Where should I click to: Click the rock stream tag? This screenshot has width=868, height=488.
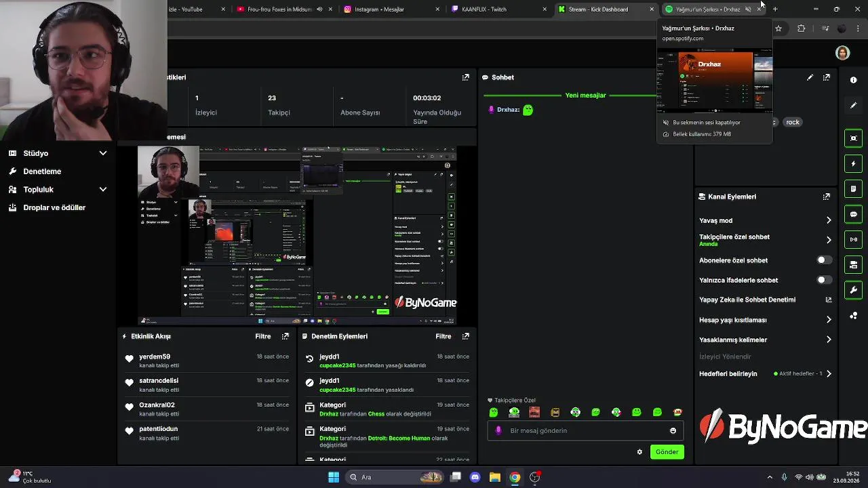[x=793, y=122]
